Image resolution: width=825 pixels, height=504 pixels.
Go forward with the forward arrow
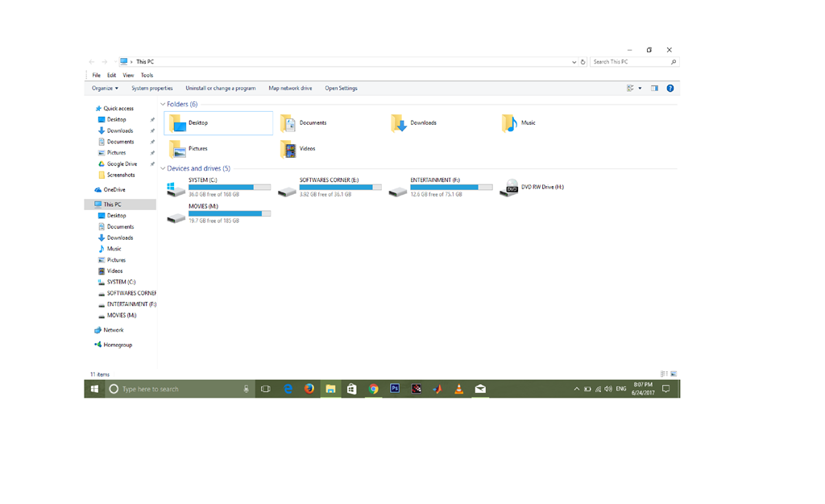[x=104, y=62]
